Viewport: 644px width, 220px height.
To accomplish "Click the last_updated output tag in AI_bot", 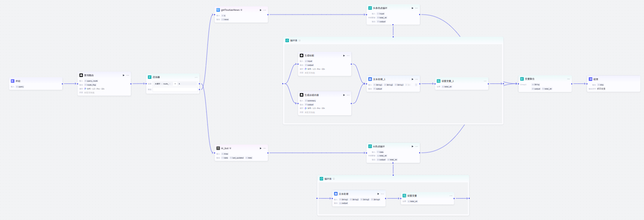I will [237, 158].
